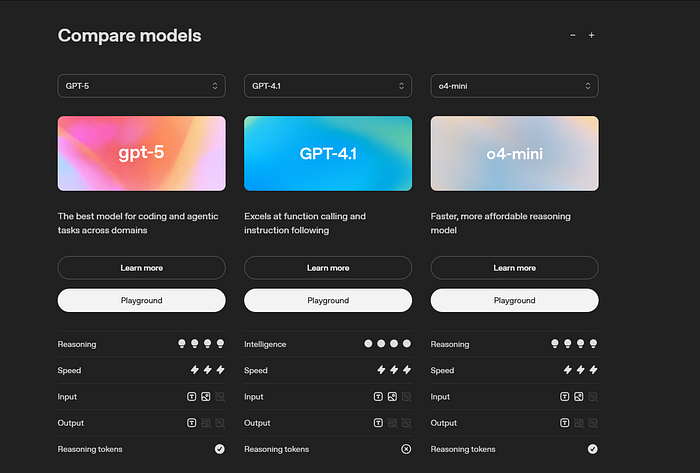Click o4-mini reasoning tokens checkmark icon

592,449
